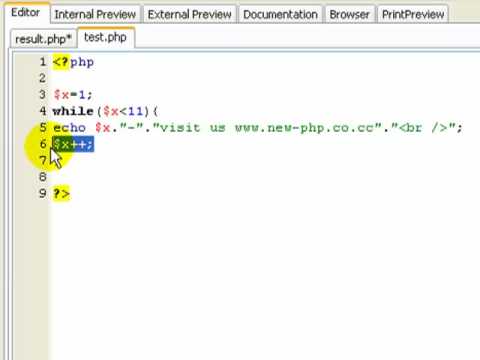Click the 'while' keyword on line 4
This screenshot has height=360, width=480.
tap(73, 111)
